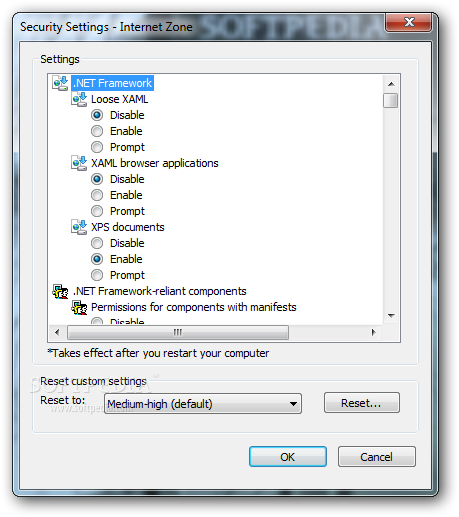Click the vertical scrollbar down arrow

coord(391,315)
